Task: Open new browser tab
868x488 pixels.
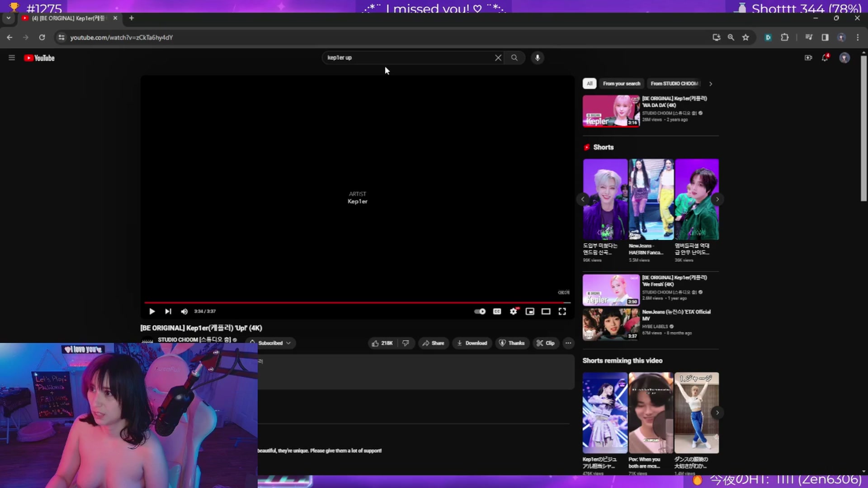Action: point(132,18)
